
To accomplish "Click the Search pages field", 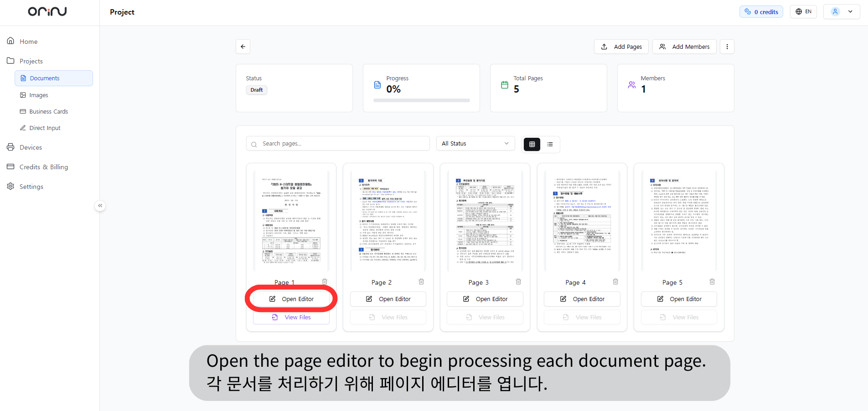I will (337, 143).
